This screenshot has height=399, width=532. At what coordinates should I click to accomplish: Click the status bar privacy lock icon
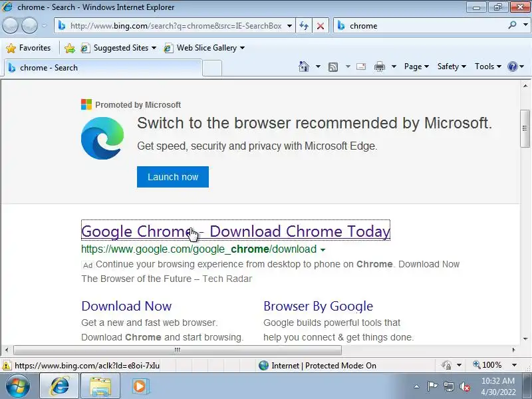447,365
